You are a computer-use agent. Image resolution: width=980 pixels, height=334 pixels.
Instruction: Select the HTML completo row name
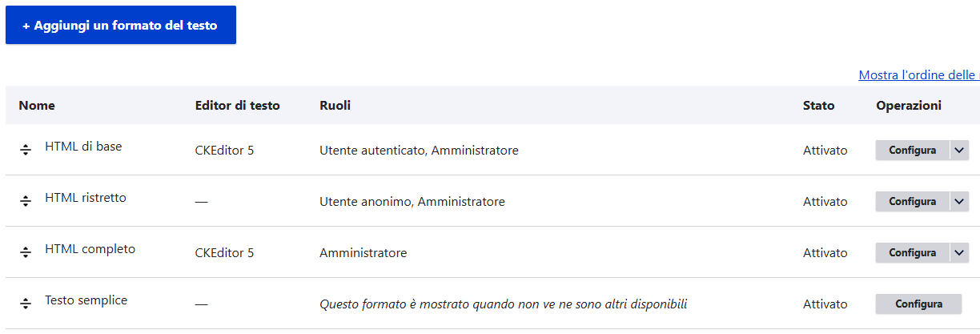pos(90,249)
